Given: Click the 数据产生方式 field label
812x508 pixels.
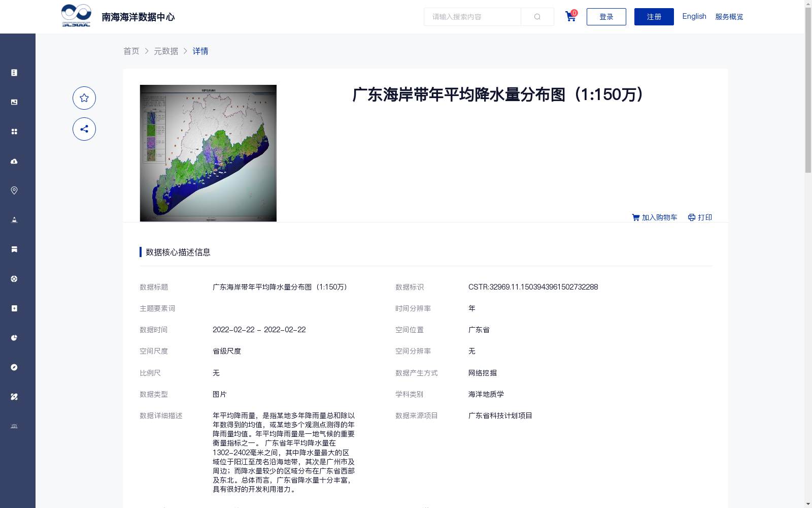Looking at the screenshot, I should click(417, 373).
